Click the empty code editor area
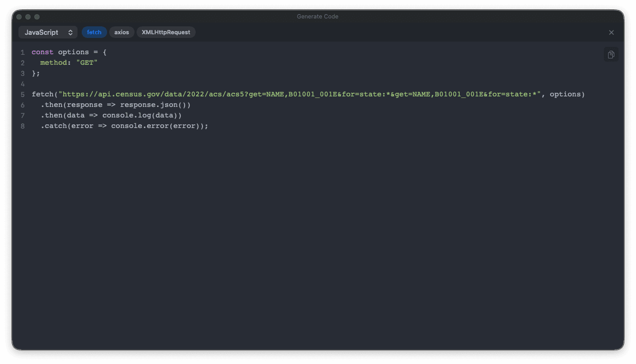 click(316, 237)
